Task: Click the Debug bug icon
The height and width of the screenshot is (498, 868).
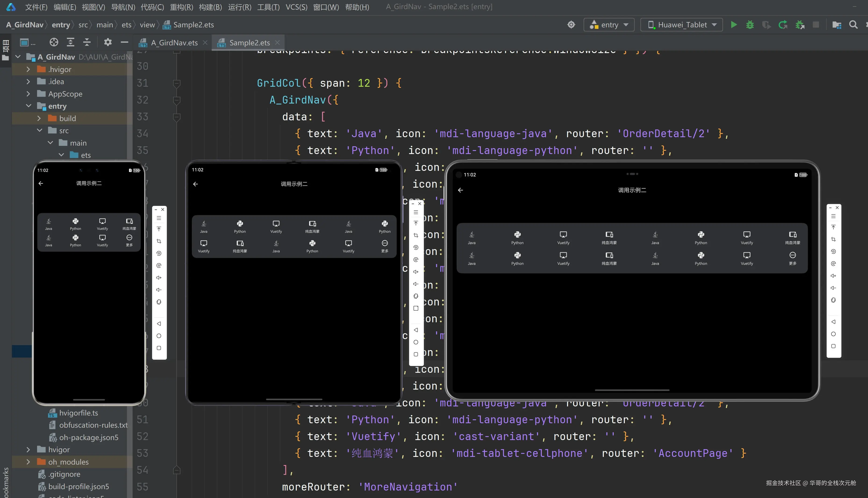Action: tap(750, 25)
